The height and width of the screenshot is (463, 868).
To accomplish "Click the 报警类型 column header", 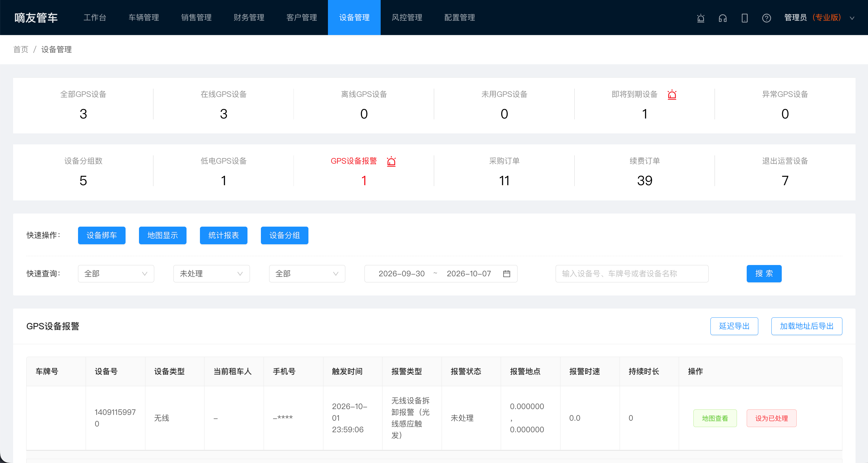I will tap(412, 371).
